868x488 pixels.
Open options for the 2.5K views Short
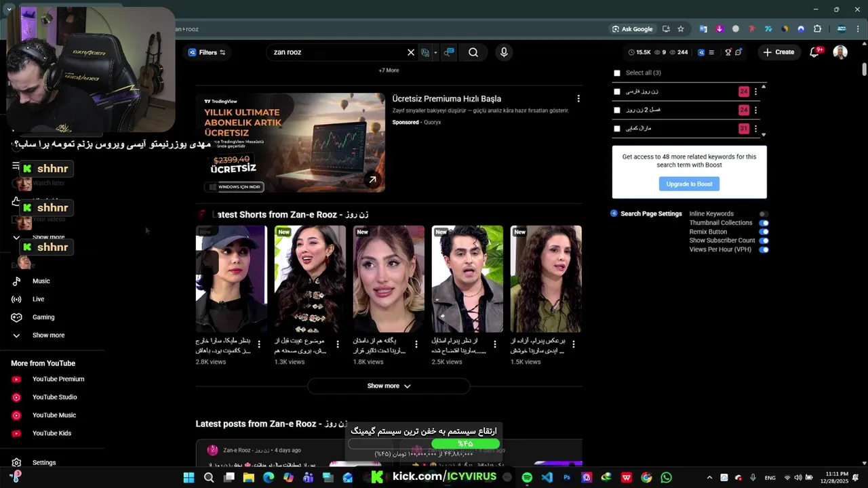click(495, 344)
